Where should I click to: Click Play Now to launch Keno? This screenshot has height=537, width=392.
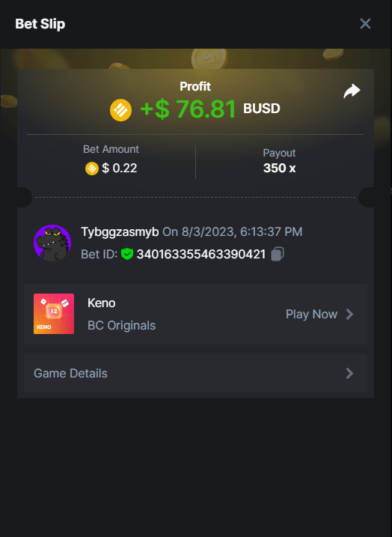(312, 314)
